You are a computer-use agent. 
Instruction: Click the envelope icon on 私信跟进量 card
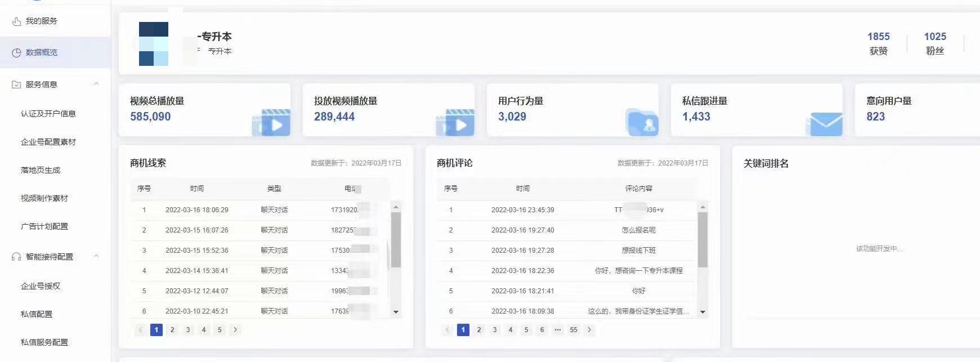coord(825,123)
